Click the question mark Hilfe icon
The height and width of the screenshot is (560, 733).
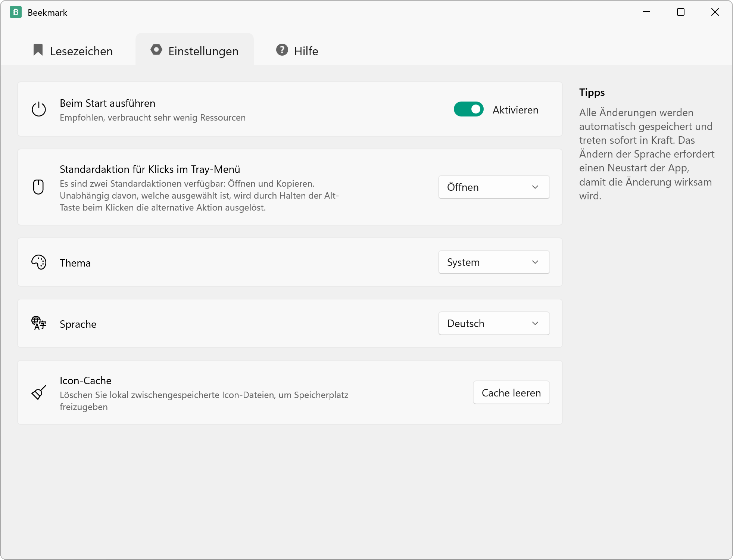click(x=282, y=50)
